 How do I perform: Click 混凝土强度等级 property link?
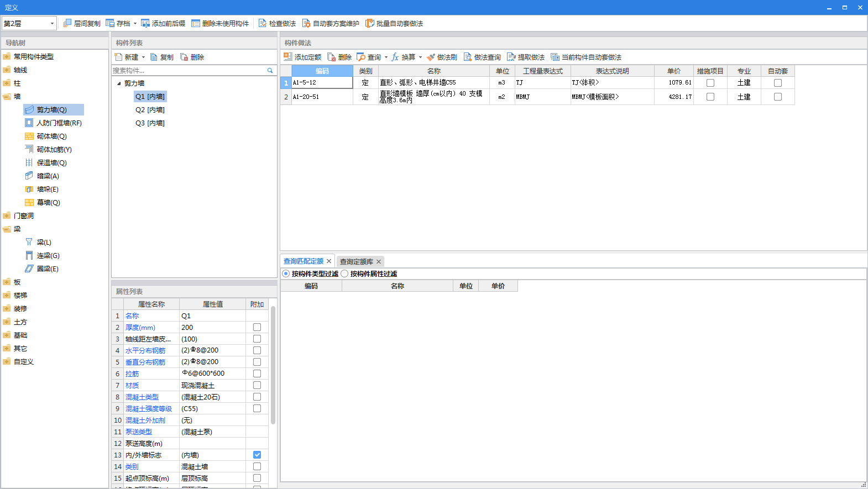[x=149, y=408]
